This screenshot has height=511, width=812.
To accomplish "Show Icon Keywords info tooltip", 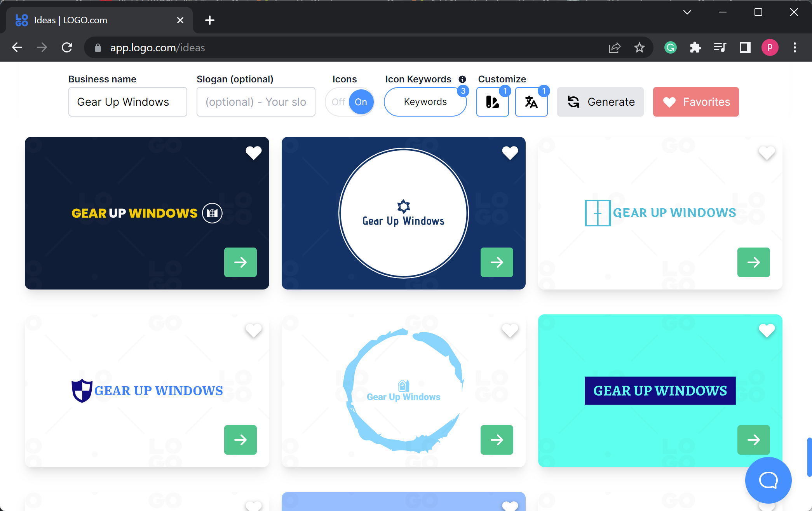I will pyautogui.click(x=462, y=79).
